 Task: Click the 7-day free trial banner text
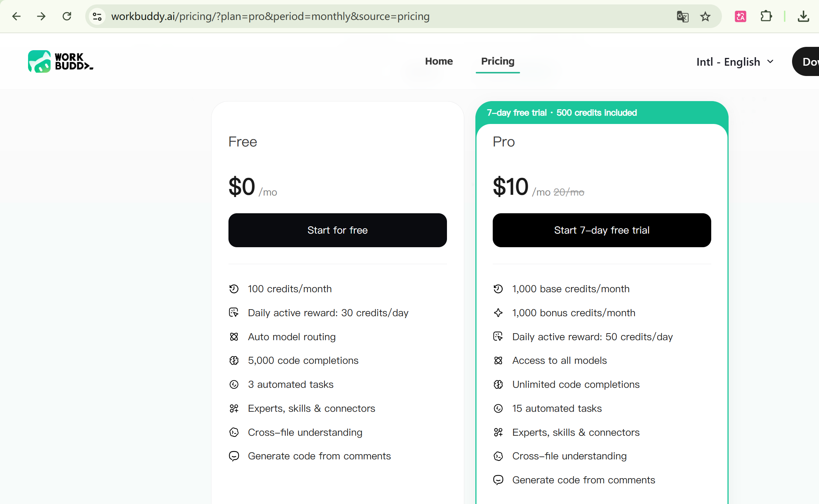click(x=562, y=113)
